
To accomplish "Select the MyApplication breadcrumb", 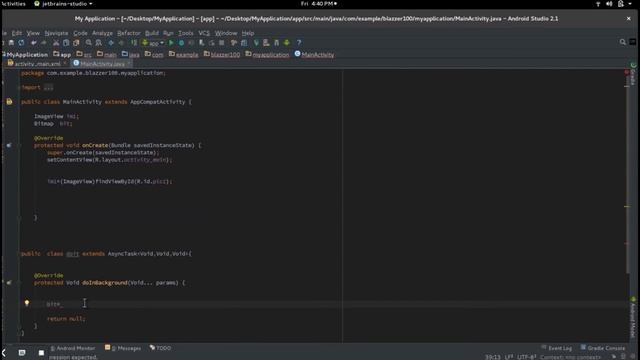I will [x=26, y=54].
